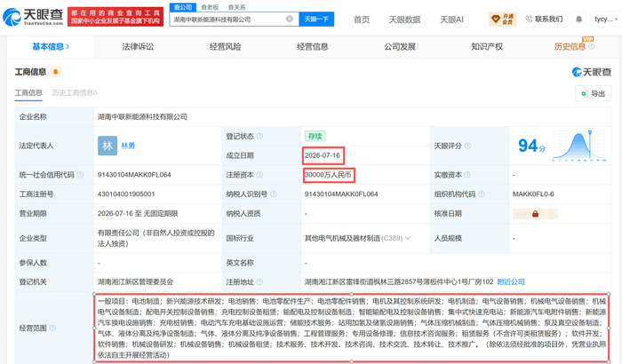Image resolution: width=622 pixels, height=364 pixels.
Task: Click the 企业类型 value 有限责任公司
Action: tap(155, 238)
